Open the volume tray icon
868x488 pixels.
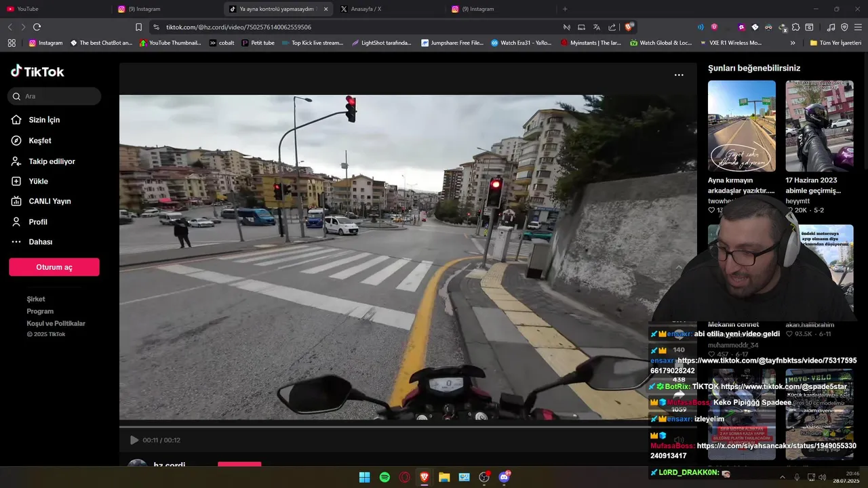823,477
